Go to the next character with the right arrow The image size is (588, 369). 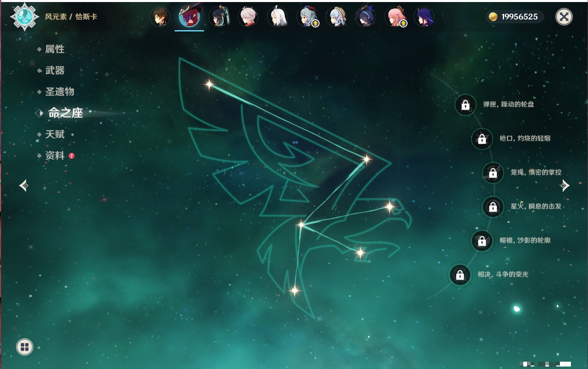coord(564,186)
